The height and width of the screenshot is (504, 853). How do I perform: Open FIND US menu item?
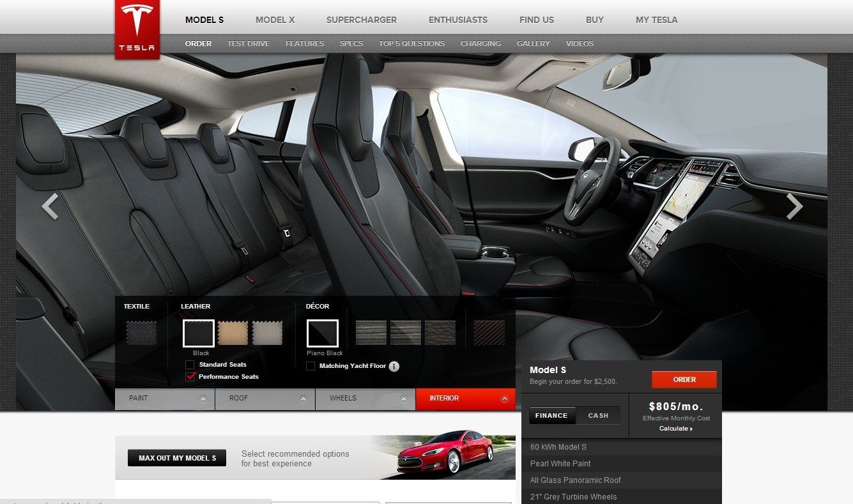537,20
